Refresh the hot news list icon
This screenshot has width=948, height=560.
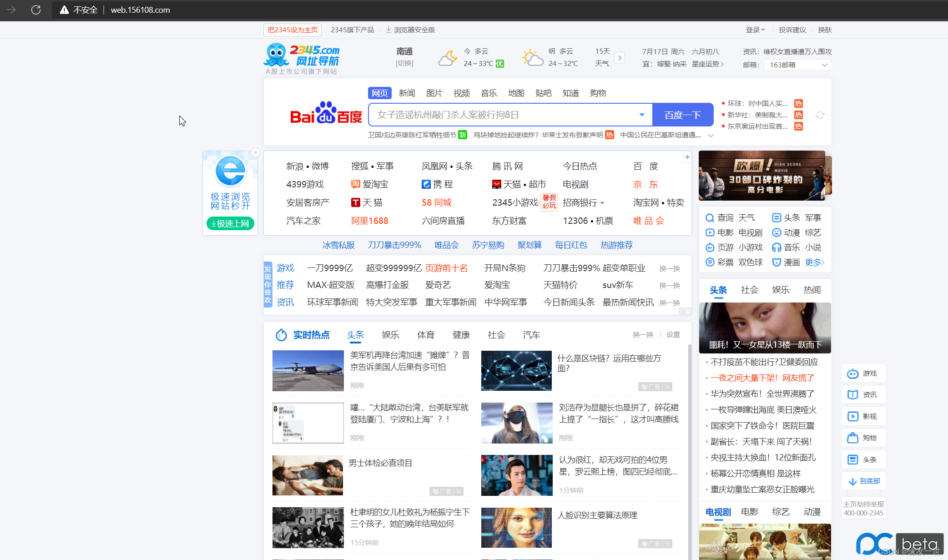point(820,115)
